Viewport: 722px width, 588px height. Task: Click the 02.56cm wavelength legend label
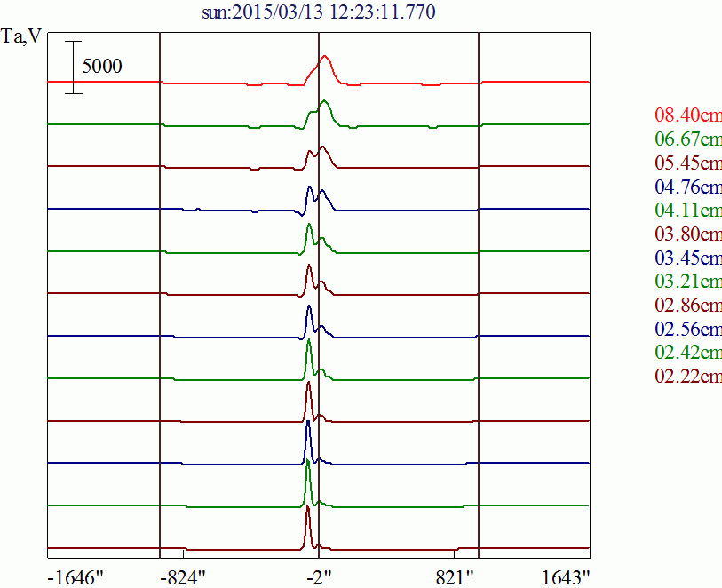coord(688,330)
